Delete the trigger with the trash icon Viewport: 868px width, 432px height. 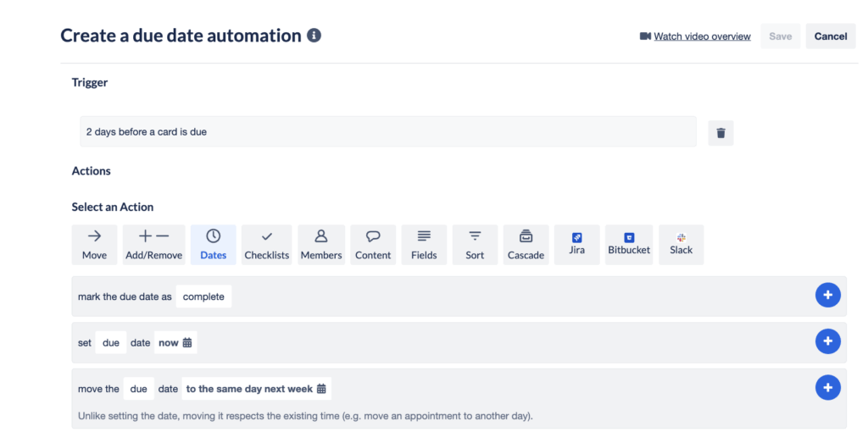pyautogui.click(x=721, y=133)
